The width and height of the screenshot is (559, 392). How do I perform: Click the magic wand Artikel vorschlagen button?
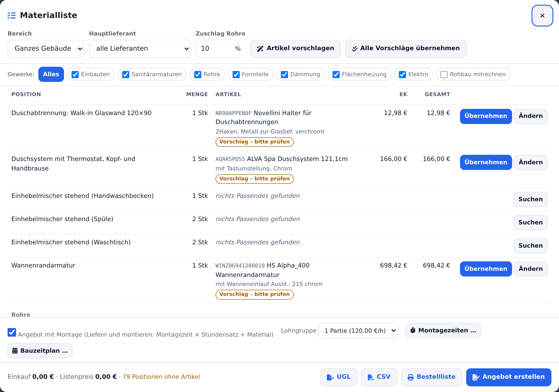click(x=295, y=49)
